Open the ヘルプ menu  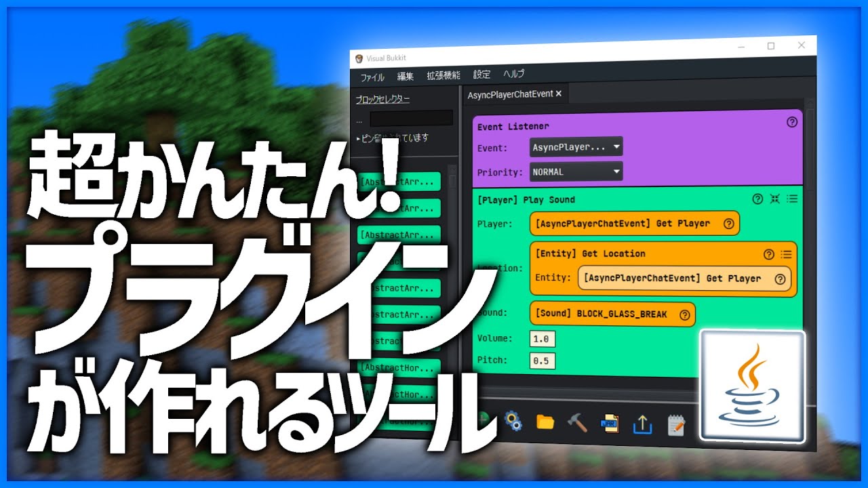click(513, 74)
